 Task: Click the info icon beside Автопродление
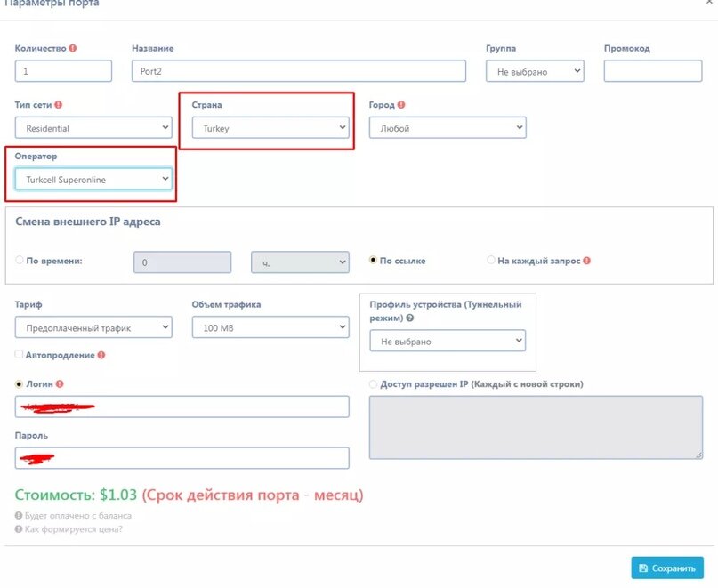(x=101, y=355)
